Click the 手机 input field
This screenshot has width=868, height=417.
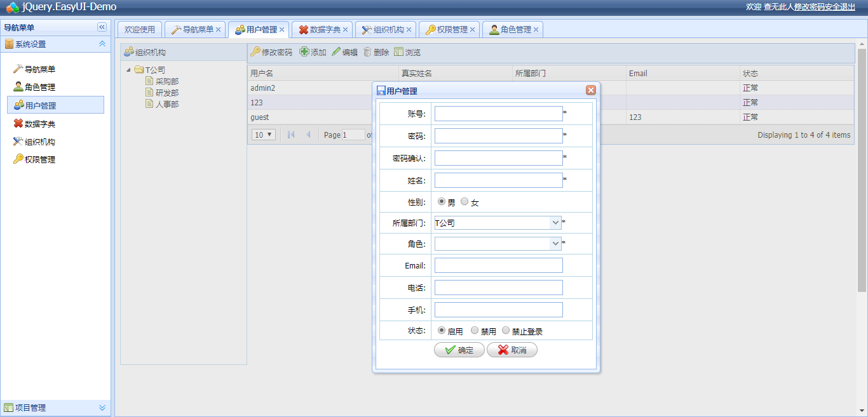coord(499,310)
